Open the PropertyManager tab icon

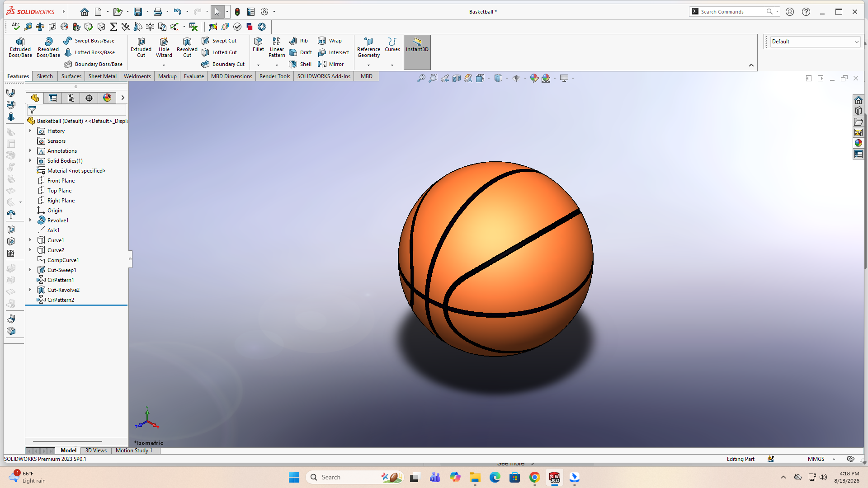click(53, 98)
